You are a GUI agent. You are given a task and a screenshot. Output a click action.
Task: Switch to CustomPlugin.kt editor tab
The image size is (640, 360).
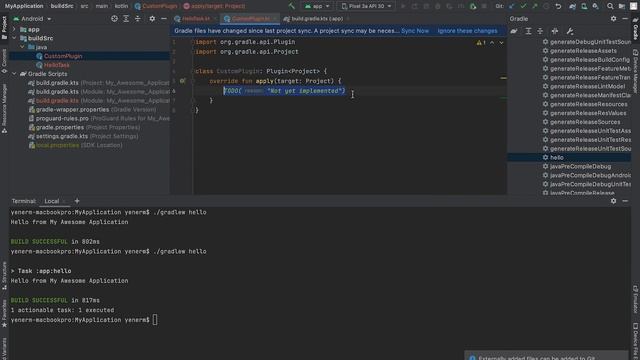pos(250,19)
